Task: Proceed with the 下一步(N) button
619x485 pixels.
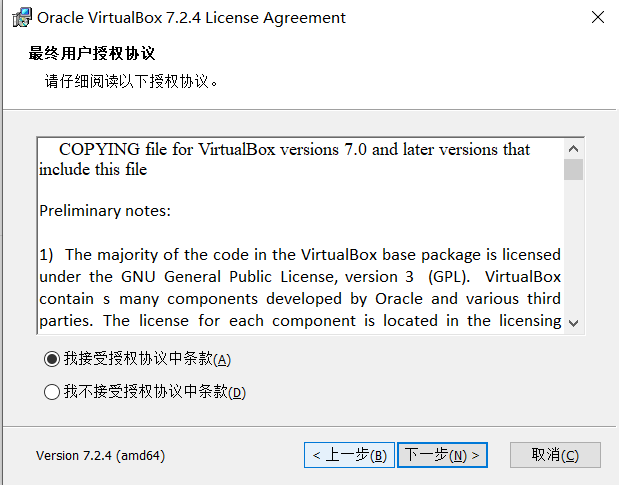Action: click(442, 455)
